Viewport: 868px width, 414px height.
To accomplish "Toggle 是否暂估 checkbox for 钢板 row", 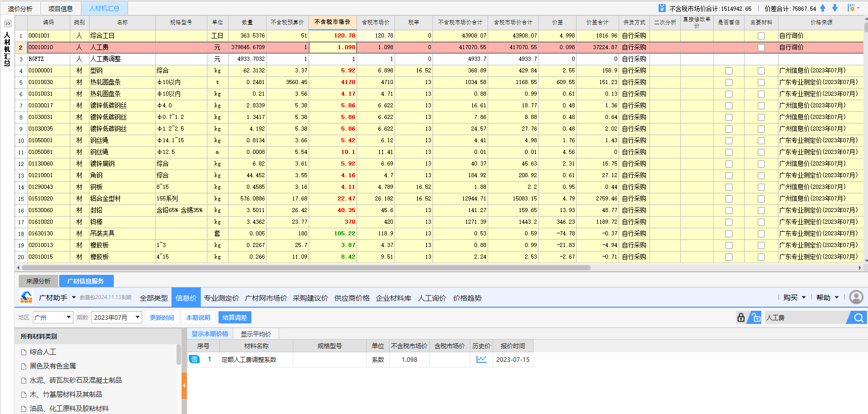I will pyautogui.click(x=729, y=187).
